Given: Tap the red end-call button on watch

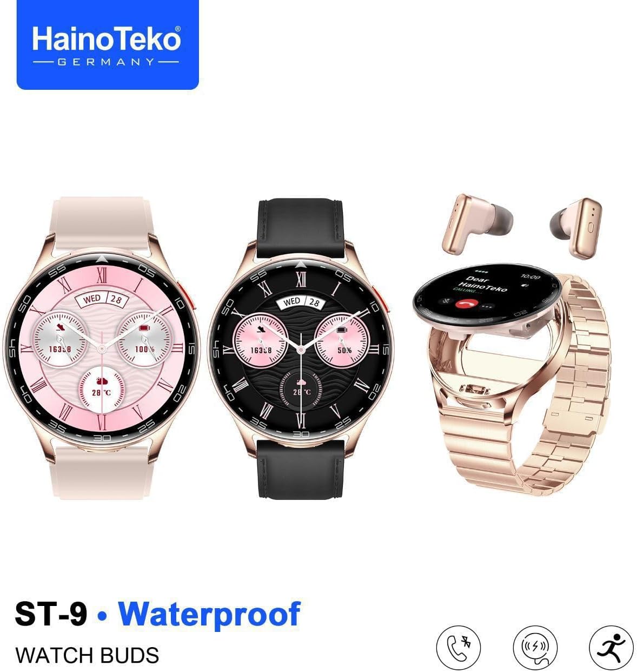Looking at the screenshot, I should tap(463, 304).
